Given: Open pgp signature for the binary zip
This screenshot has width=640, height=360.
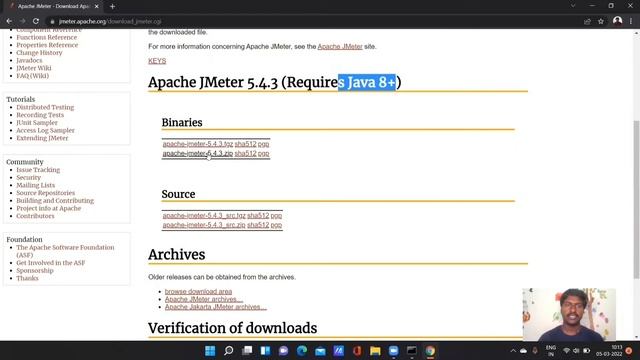Looking at the screenshot, I should (263, 153).
